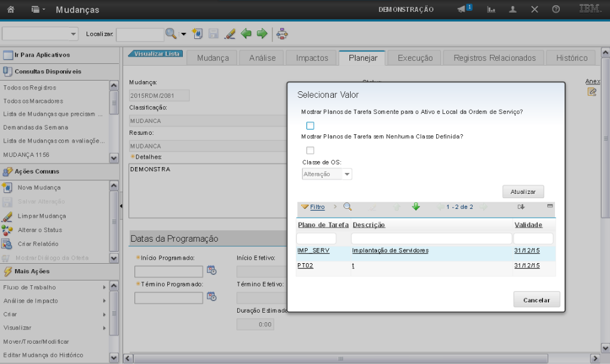
Task: Open the Classe de OS dropdown
Action: 347,174
